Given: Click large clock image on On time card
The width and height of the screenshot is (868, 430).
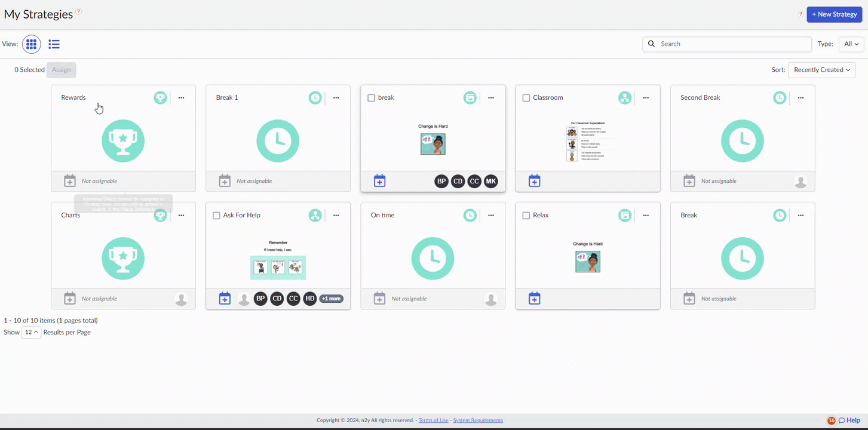Looking at the screenshot, I should [433, 259].
